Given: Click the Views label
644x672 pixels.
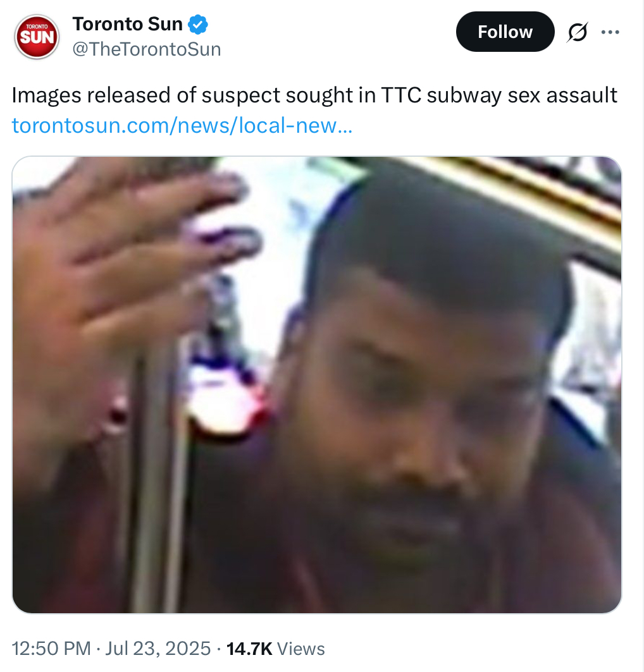Looking at the screenshot, I should point(301,649).
